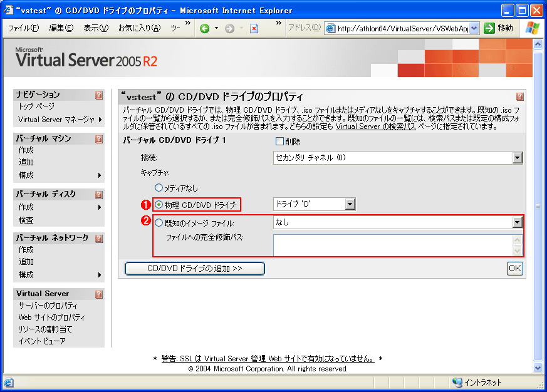Click the Internet Explorer title bar icon

(x=9, y=10)
